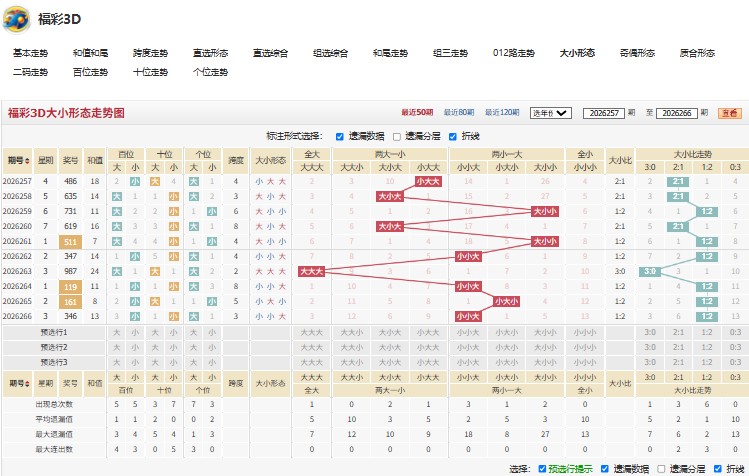Open the 和值和尾 page

[x=90, y=53]
